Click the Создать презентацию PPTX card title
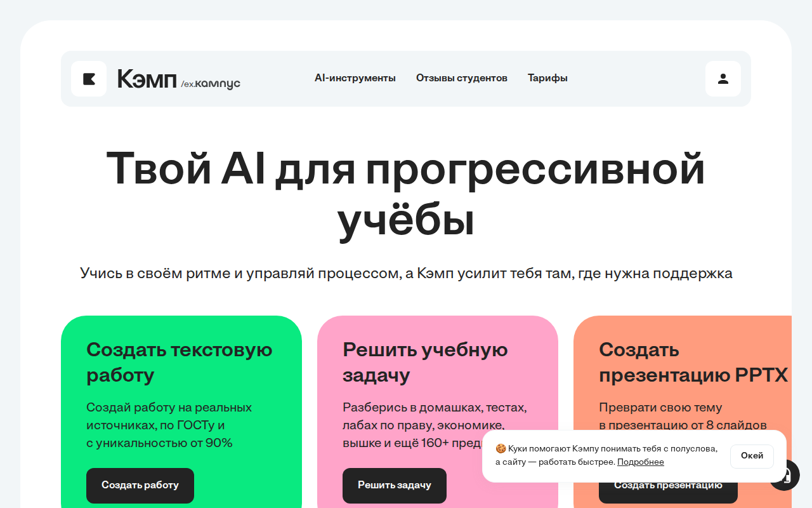 tap(693, 362)
